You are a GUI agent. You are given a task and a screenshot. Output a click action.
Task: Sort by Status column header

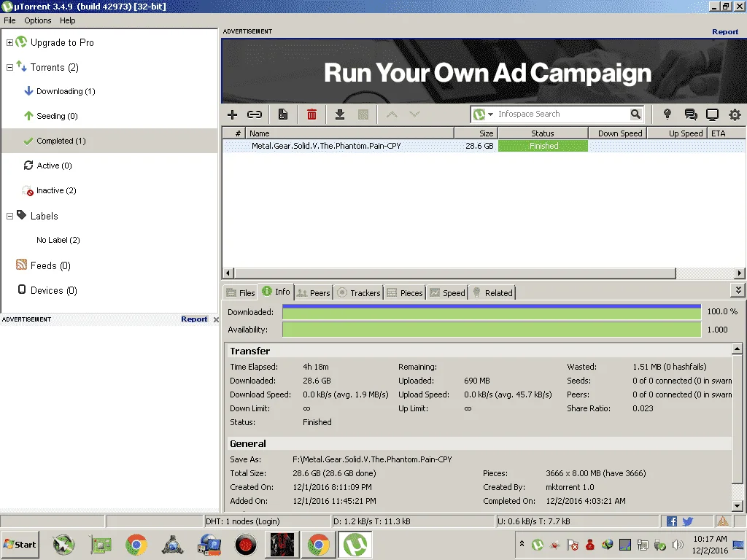tap(543, 133)
